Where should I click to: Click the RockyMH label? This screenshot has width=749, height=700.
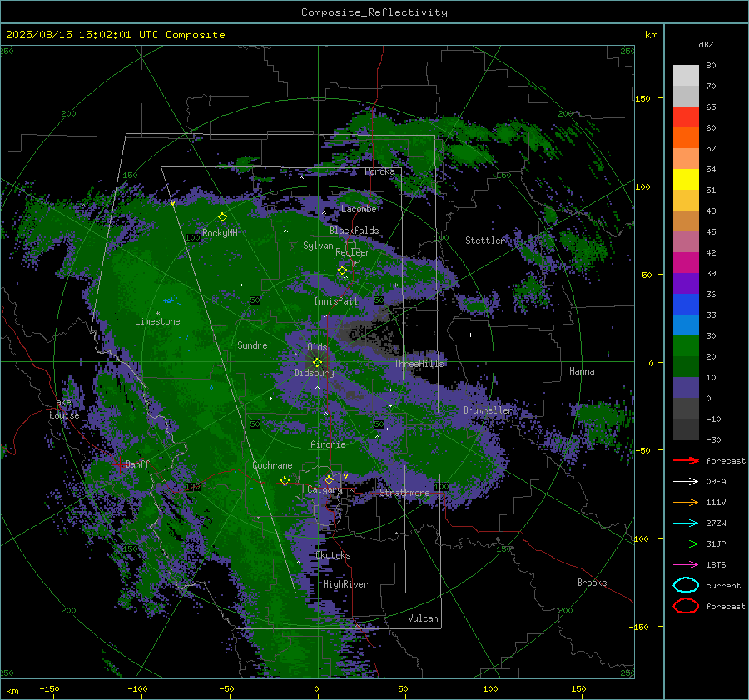click(220, 233)
